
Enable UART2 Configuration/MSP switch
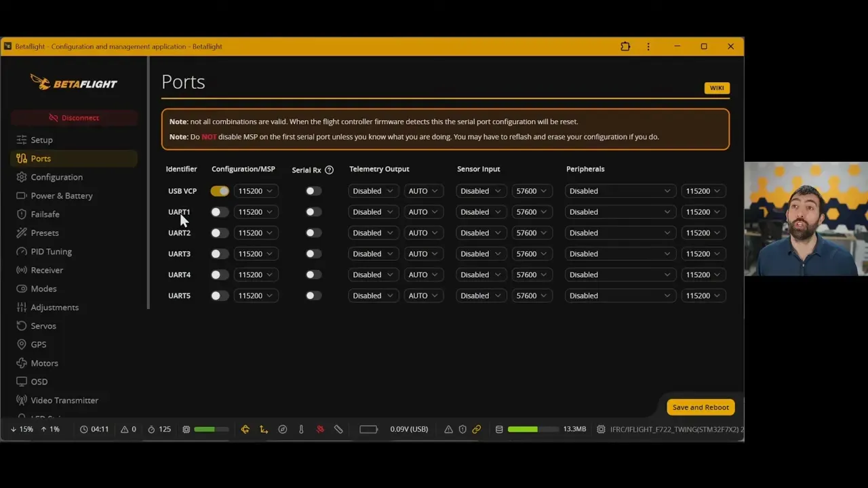pyautogui.click(x=220, y=233)
